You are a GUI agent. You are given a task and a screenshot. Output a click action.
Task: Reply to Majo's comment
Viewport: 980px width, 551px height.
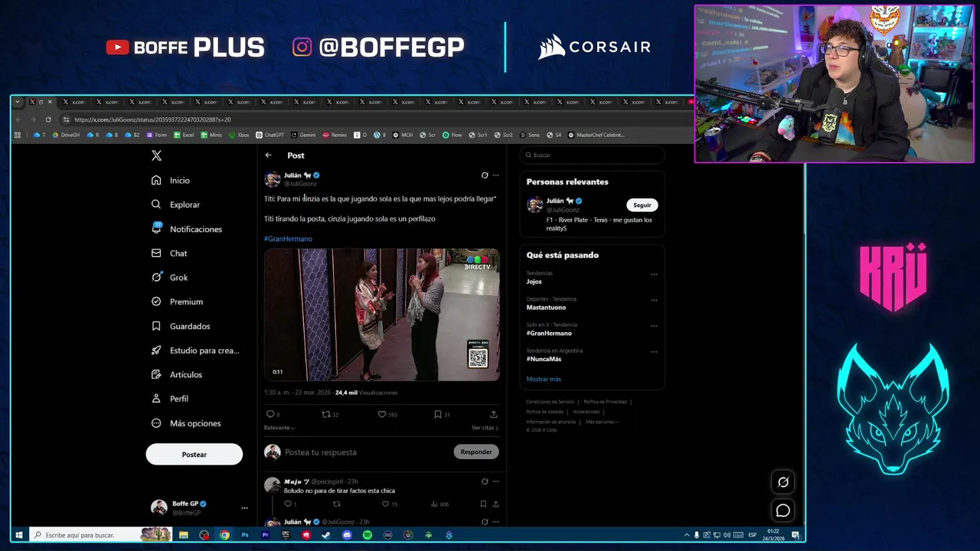click(x=289, y=504)
